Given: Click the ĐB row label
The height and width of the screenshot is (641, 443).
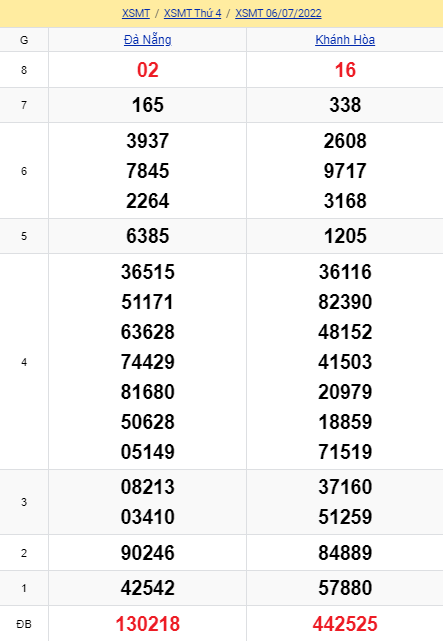Looking at the screenshot, I should (x=24, y=624).
